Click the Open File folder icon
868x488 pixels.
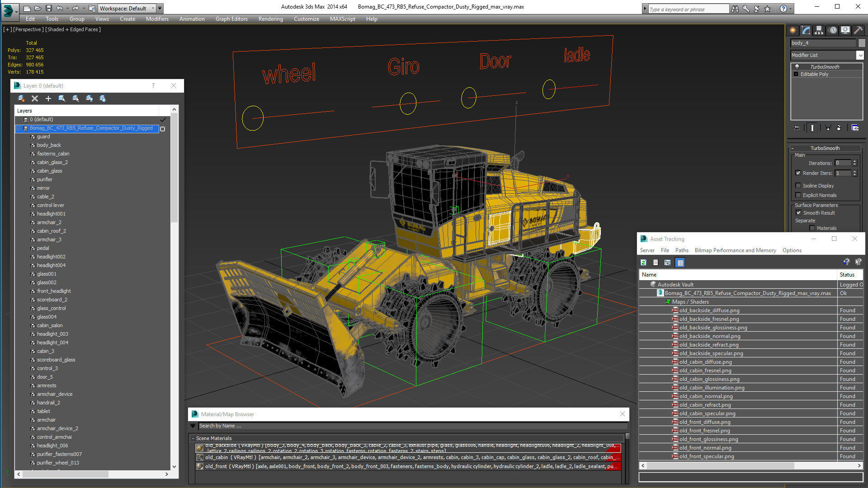(38, 8)
